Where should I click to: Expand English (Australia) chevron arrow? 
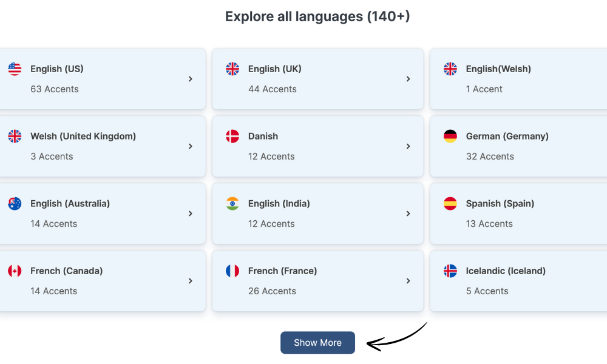click(190, 214)
